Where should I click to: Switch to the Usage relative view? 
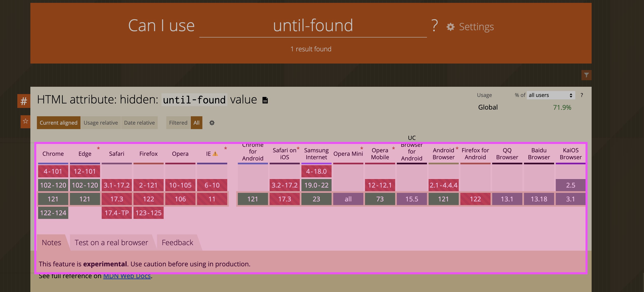pyautogui.click(x=100, y=123)
